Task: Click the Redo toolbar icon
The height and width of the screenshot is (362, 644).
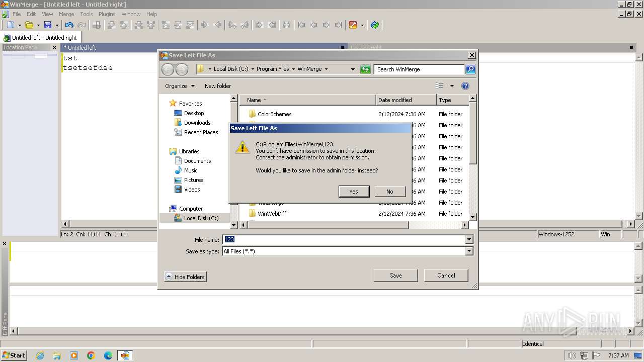Action: [82, 25]
